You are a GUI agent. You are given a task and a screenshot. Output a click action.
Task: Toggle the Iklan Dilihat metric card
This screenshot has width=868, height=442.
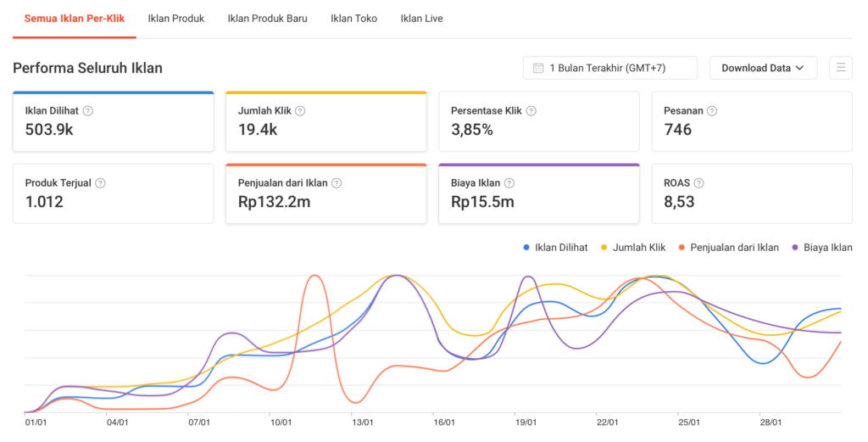113,121
